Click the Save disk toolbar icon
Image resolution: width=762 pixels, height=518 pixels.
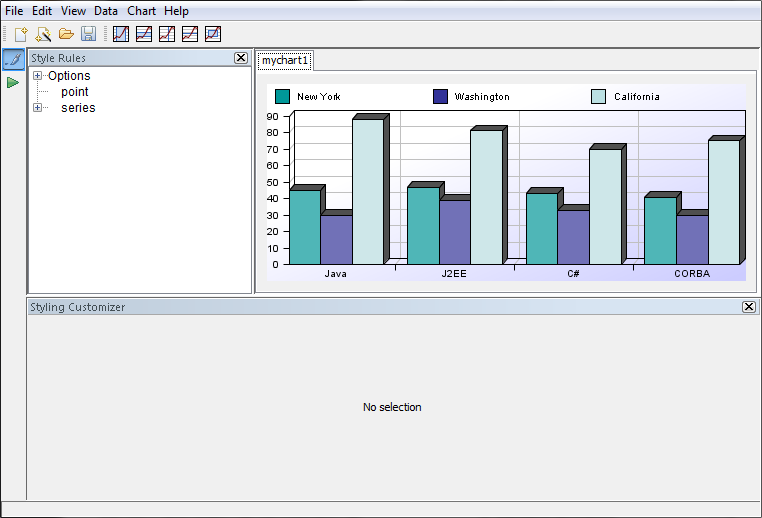(x=89, y=34)
